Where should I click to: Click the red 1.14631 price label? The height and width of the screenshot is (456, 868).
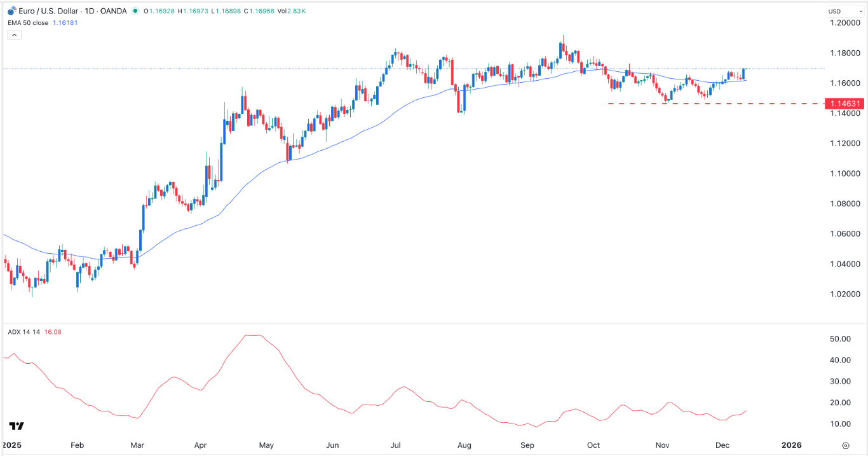tap(845, 103)
